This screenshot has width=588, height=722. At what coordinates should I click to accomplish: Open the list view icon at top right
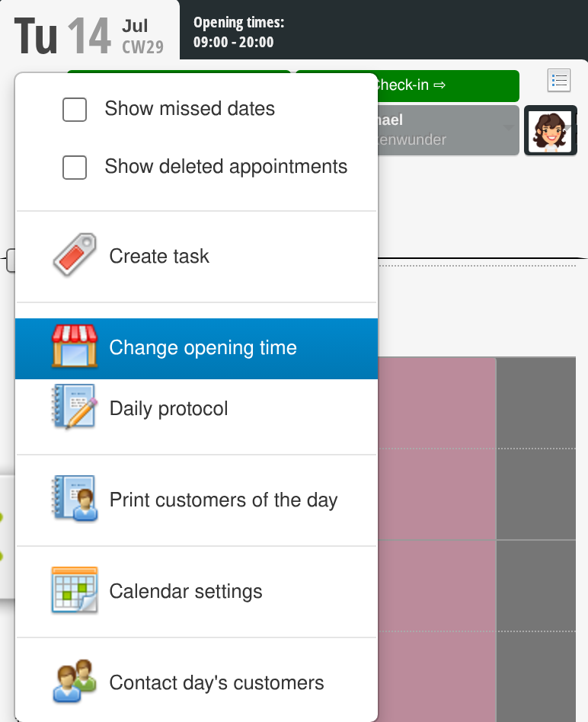tap(559, 81)
